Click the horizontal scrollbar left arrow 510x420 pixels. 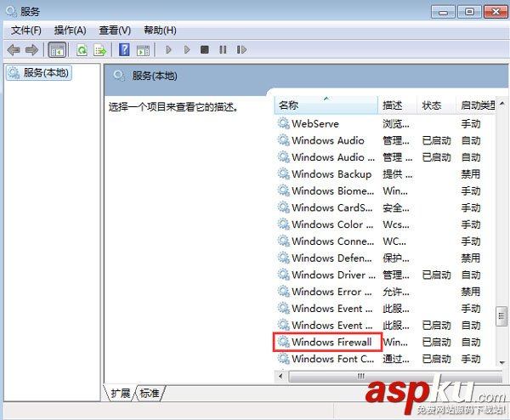pos(280,377)
